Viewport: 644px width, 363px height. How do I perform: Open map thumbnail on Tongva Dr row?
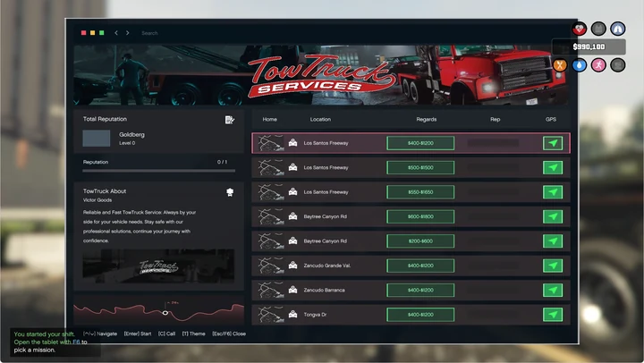tap(271, 315)
